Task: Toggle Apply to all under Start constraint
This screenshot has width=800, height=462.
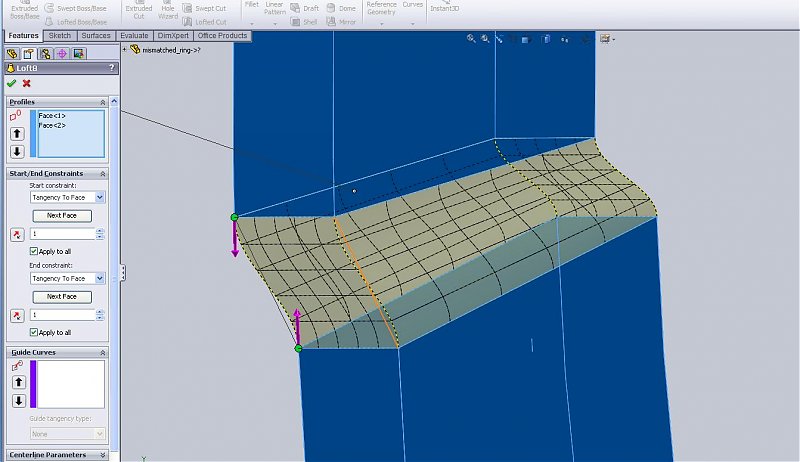Action: pos(34,251)
